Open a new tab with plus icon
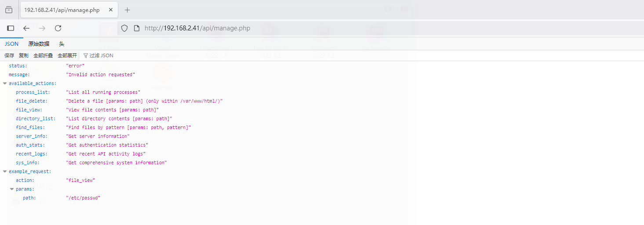 127,10
